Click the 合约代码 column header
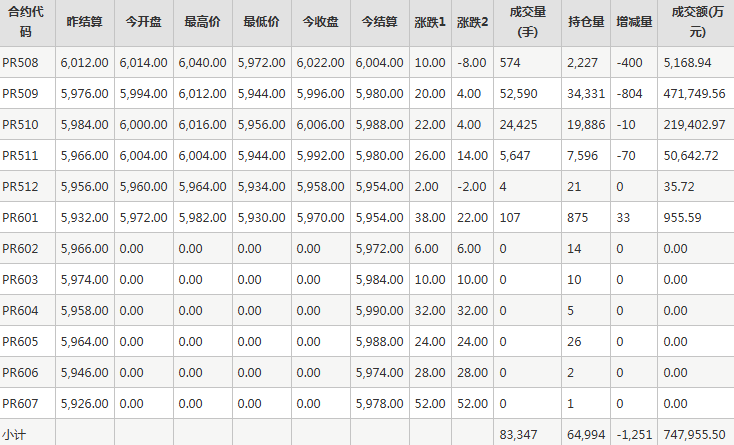734x445 pixels. coord(26,22)
